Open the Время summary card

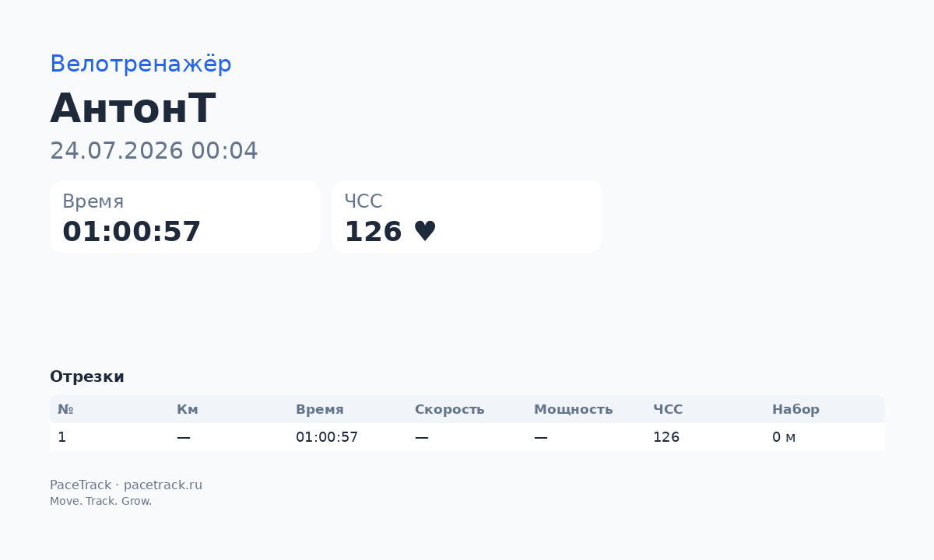184,216
